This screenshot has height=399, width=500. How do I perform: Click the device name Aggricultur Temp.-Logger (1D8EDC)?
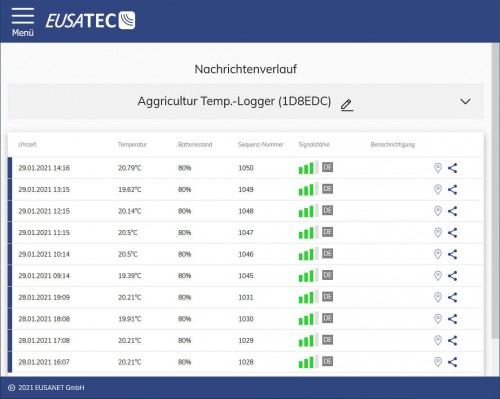(x=234, y=101)
